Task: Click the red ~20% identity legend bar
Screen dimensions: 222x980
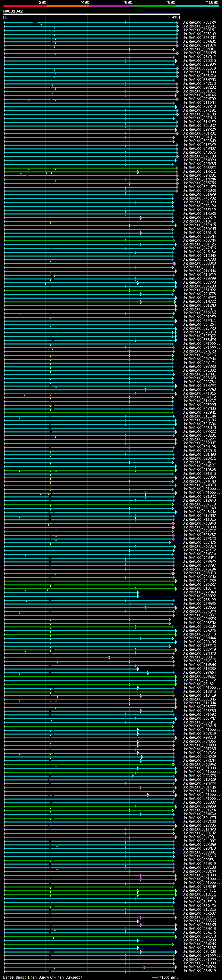Action: [25, 6]
